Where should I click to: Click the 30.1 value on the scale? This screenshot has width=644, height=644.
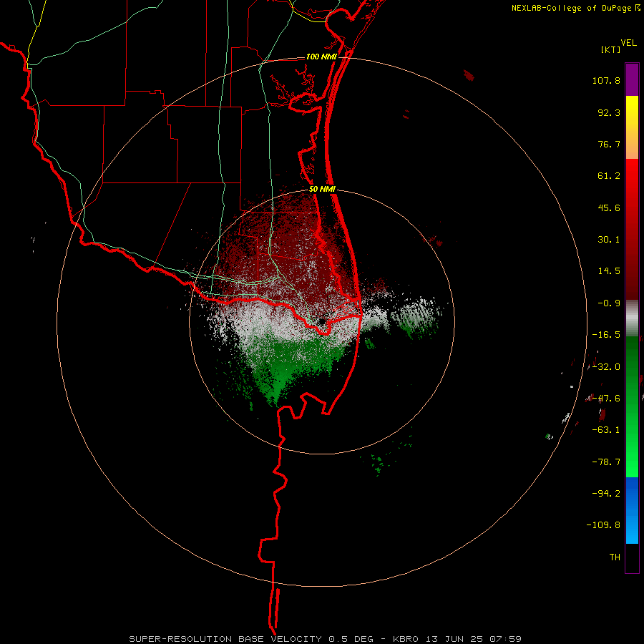[x=609, y=240]
